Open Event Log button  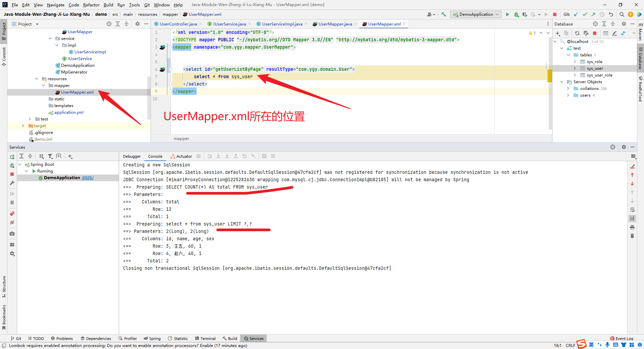(x=622, y=338)
